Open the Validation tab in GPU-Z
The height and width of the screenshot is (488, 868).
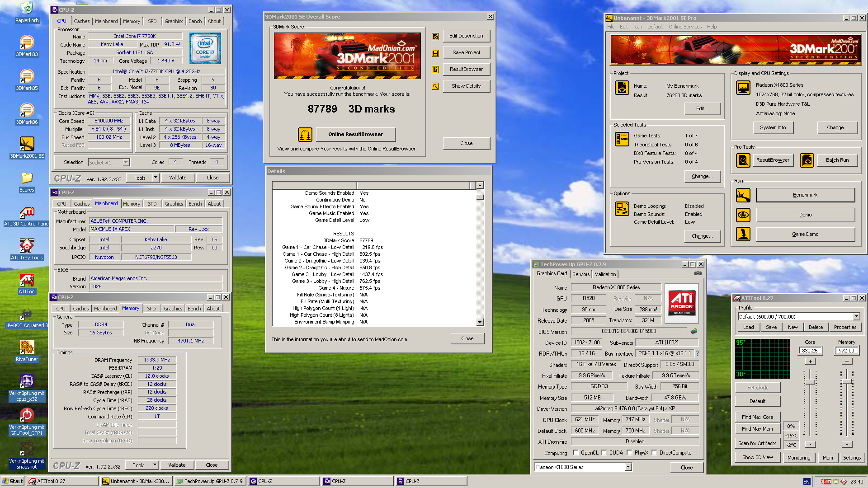tap(605, 274)
